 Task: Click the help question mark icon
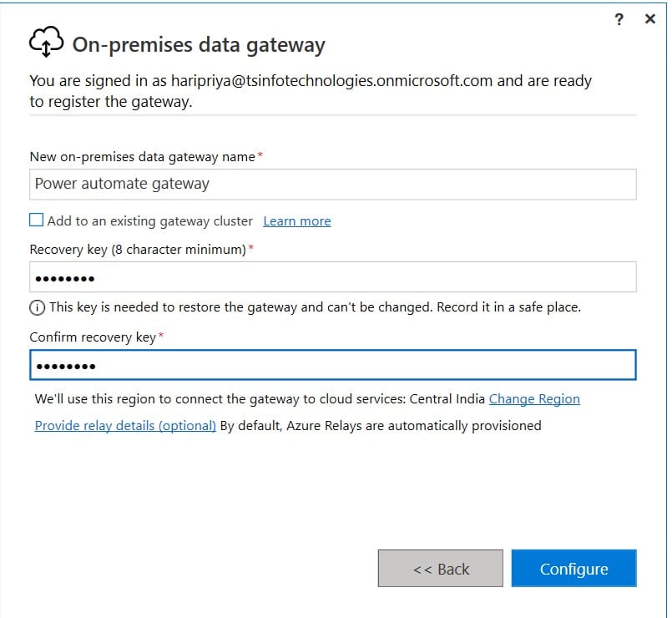pyautogui.click(x=619, y=19)
